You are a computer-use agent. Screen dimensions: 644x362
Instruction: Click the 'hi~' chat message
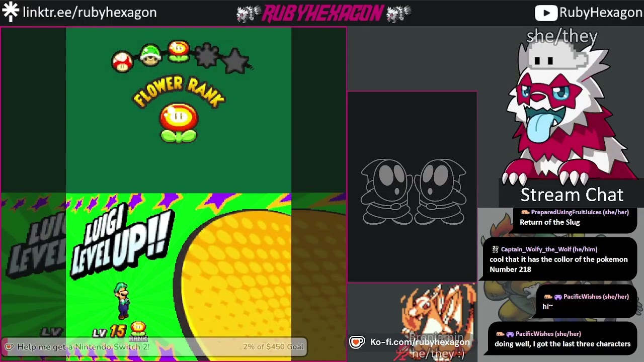click(x=547, y=307)
